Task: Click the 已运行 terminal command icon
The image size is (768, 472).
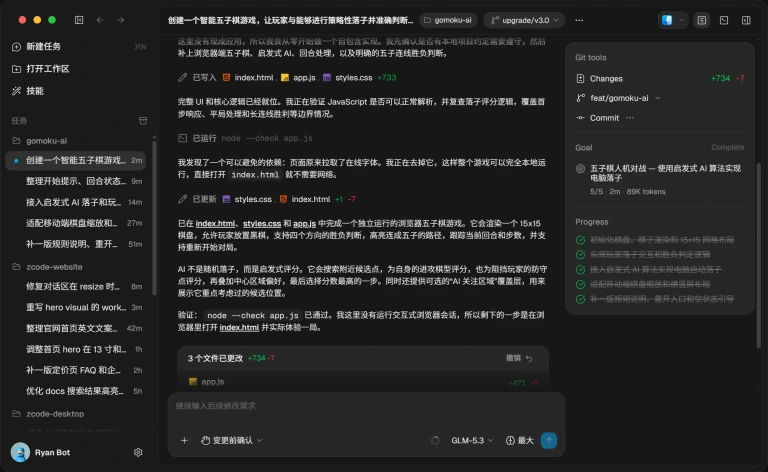Action: (x=182, y=139)
